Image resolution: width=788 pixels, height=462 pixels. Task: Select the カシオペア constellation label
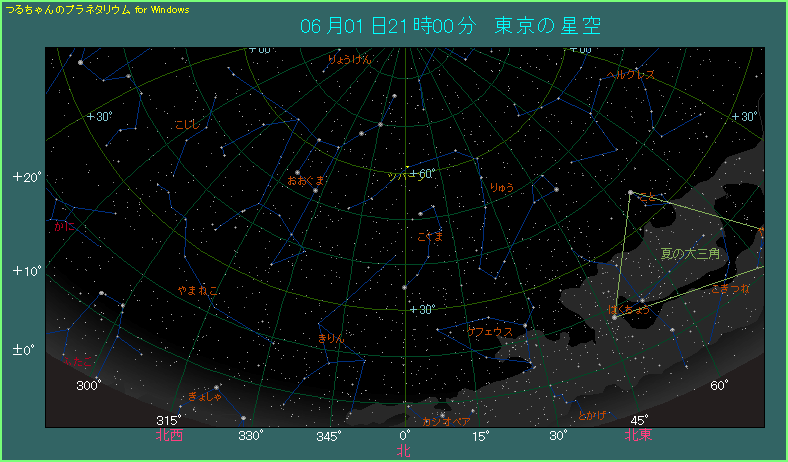446,421
